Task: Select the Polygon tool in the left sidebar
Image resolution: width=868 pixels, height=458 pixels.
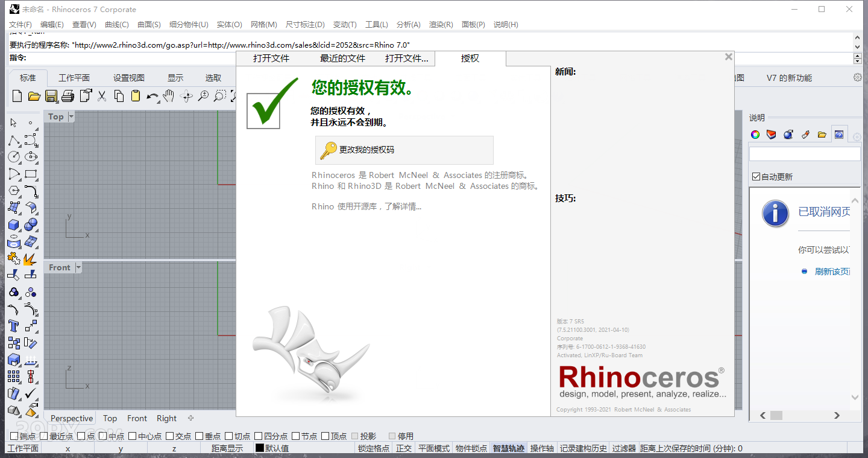Action: pos(14,191)
